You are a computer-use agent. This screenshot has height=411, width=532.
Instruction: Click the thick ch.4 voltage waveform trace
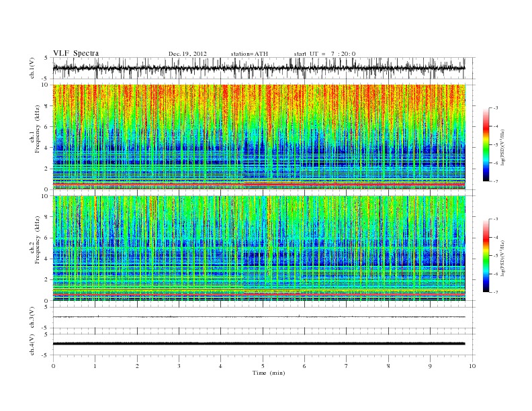coord(259,344)
